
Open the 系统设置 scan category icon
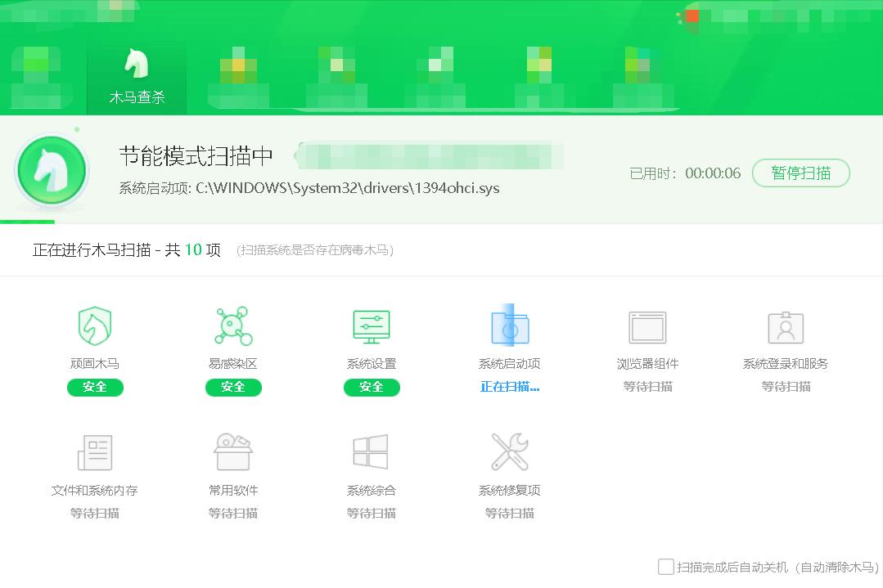point(372,325)
